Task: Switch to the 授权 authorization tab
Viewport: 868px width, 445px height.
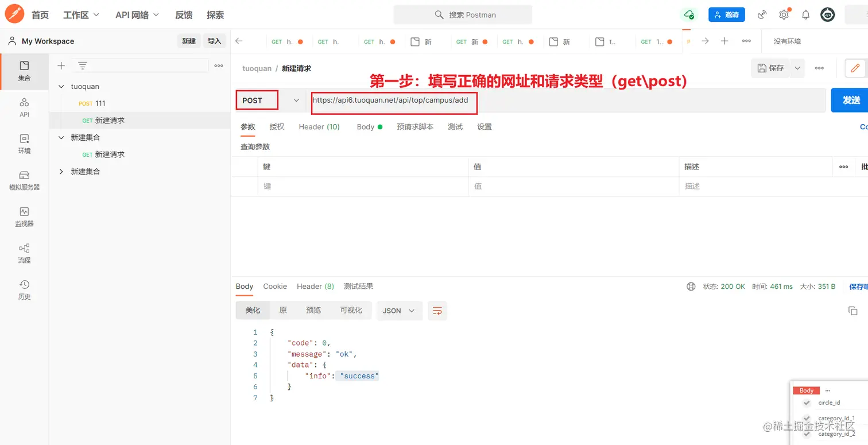Action: (277, 127)
